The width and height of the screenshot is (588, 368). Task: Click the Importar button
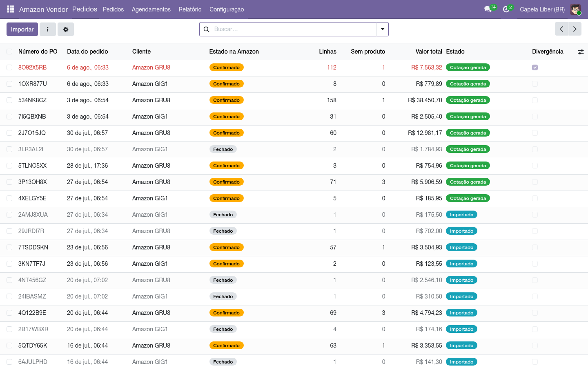point(22,29)
